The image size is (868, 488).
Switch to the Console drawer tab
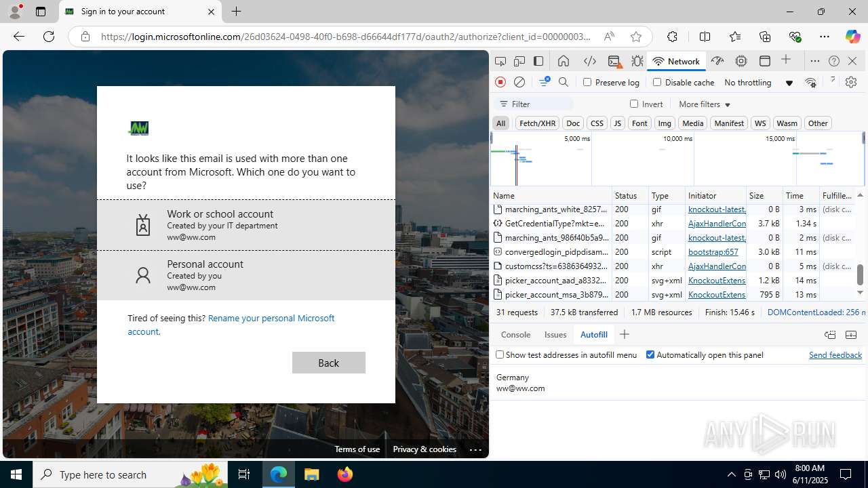pos(515,334)
